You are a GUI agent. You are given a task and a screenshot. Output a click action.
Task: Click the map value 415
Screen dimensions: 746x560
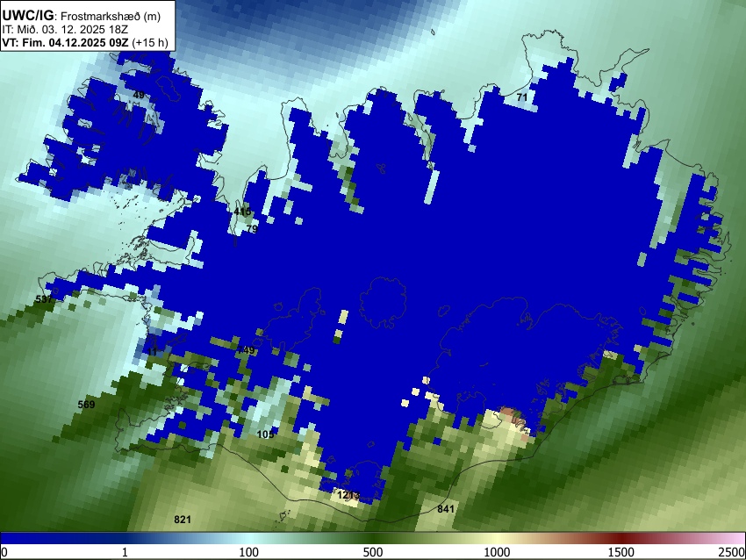coord(242,212)
